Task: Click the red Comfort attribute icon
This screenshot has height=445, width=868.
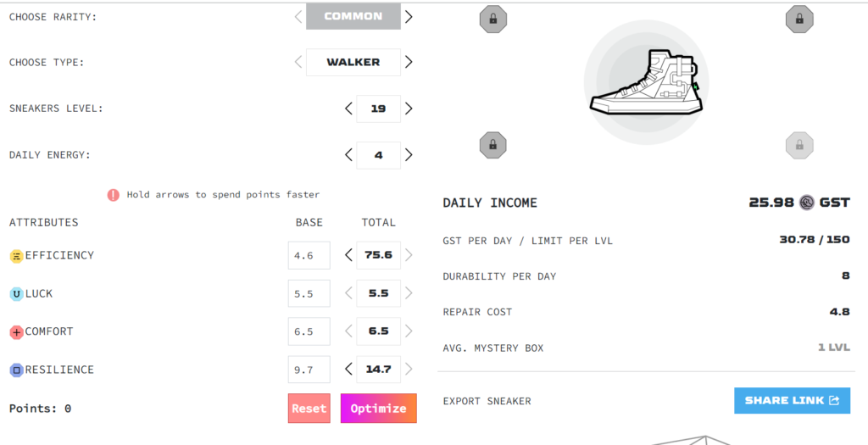Action: pyautogui.click(x=17, y=332)
